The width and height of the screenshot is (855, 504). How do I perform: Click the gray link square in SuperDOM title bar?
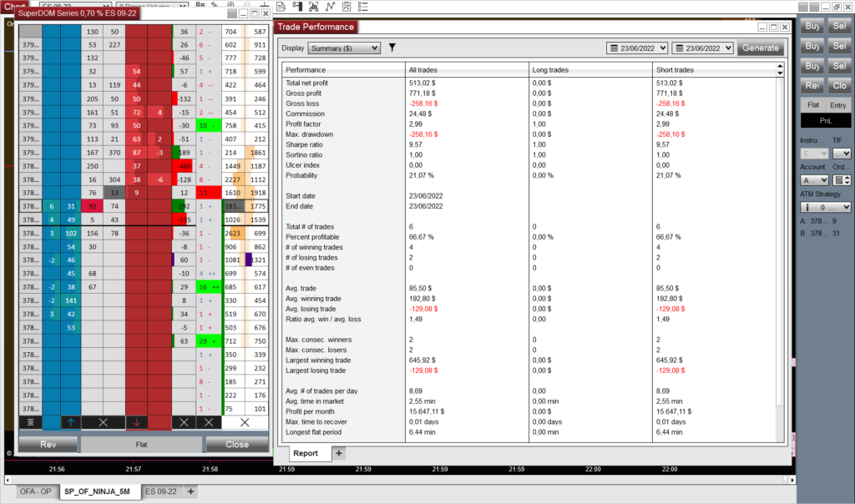pos(232,13)
